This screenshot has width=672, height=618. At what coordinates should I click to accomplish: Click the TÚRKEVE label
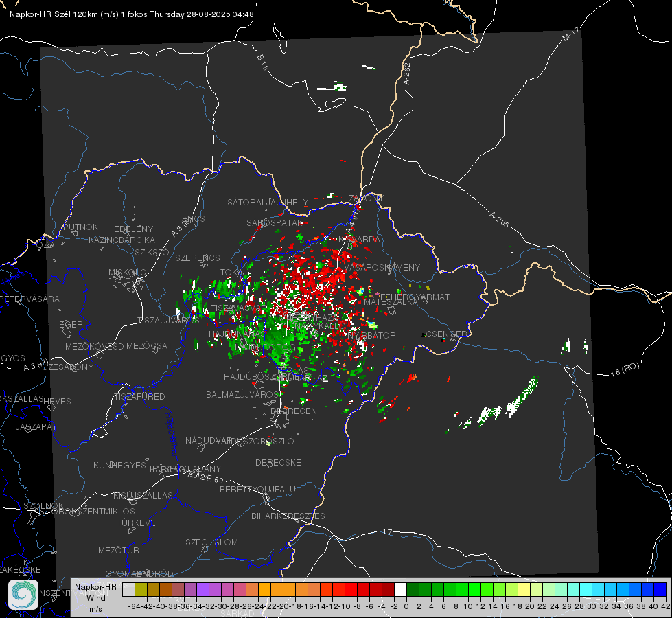[137, 523]
